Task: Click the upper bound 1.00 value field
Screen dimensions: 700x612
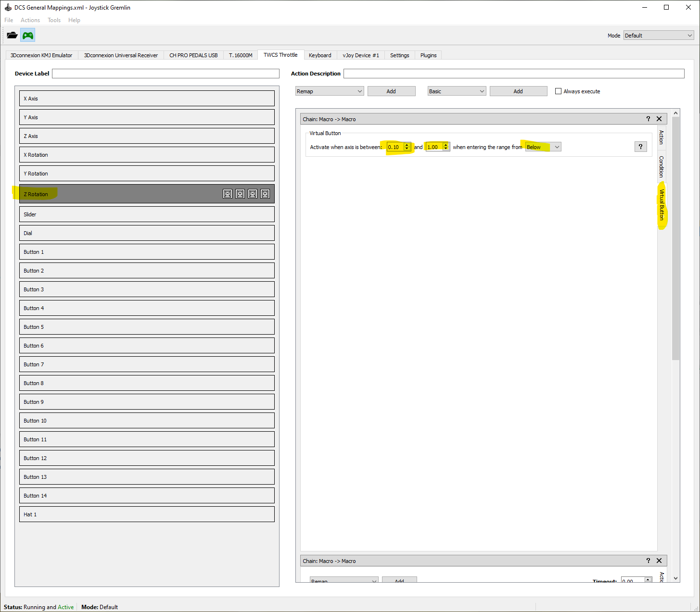Action: point(434,147)
